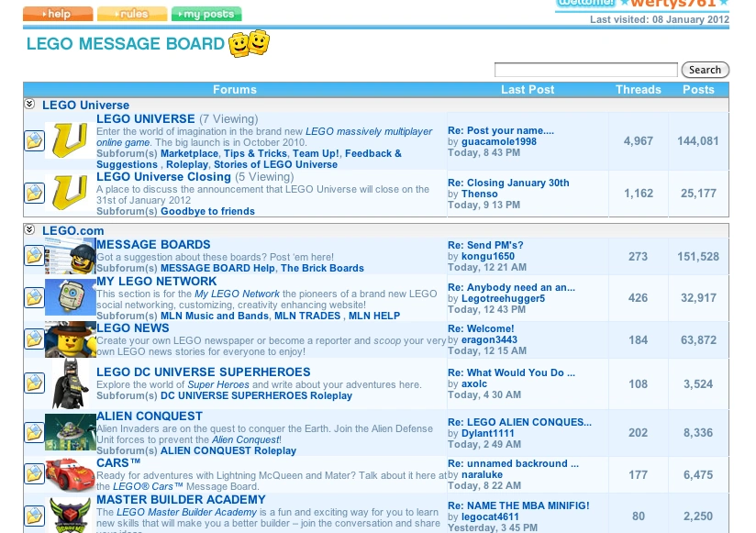Image resolution: width=756 pixels, height=533 pixels.
Task: Open last post Re: NAME THE MBA MINIFIG!
Action: click(x=518, y=505)
